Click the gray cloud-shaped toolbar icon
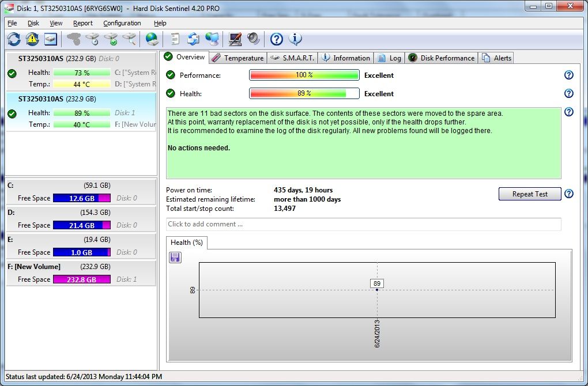The width and height of the screenshot is (588, 386). click(74, 39)
